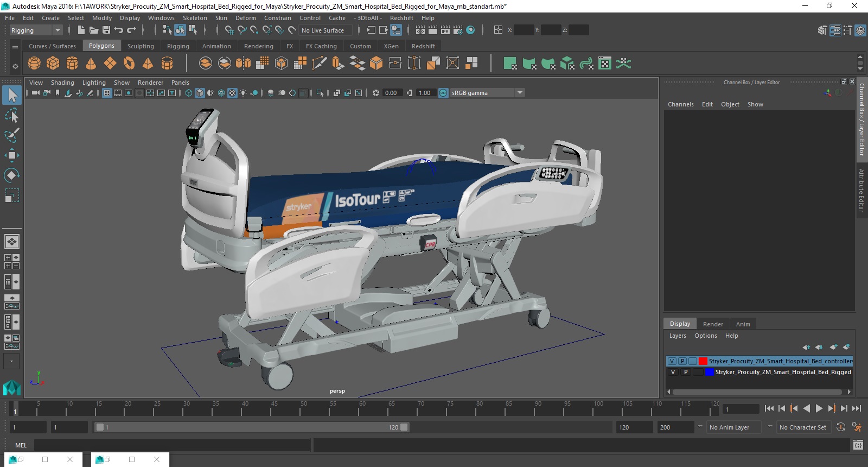Toggle color management view transform
Image resolution: width=868 pixels, height=467 pixels.
tap(443, 93)
